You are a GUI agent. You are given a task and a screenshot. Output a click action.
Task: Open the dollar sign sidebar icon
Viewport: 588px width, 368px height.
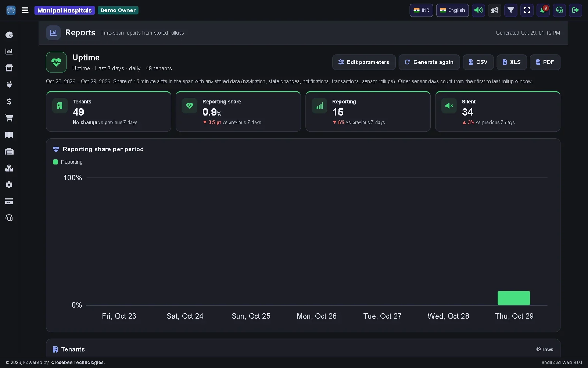(9, 102)
